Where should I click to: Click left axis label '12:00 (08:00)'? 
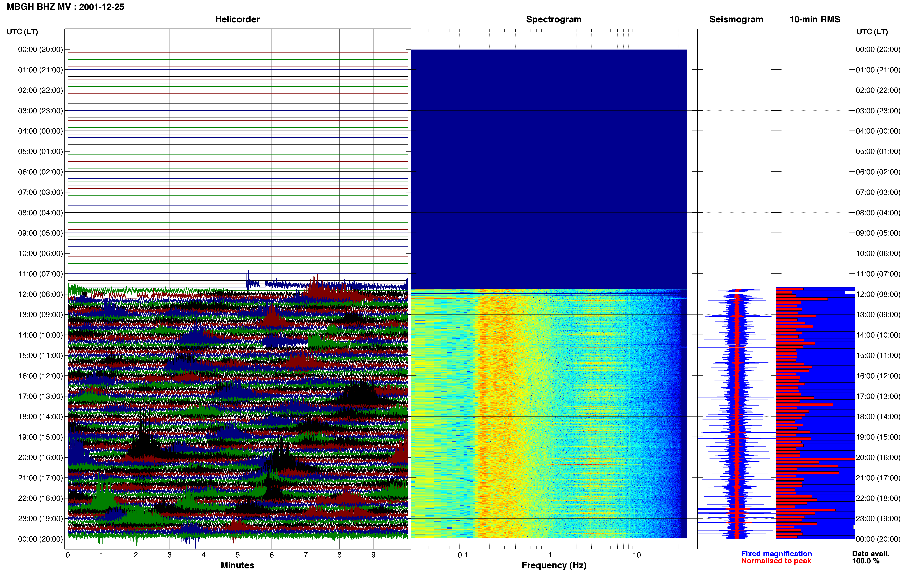coord(41,294)
